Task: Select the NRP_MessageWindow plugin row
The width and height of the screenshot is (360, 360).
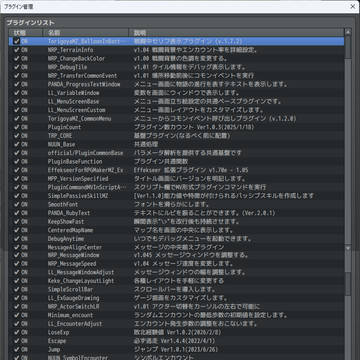Action: 177,255
